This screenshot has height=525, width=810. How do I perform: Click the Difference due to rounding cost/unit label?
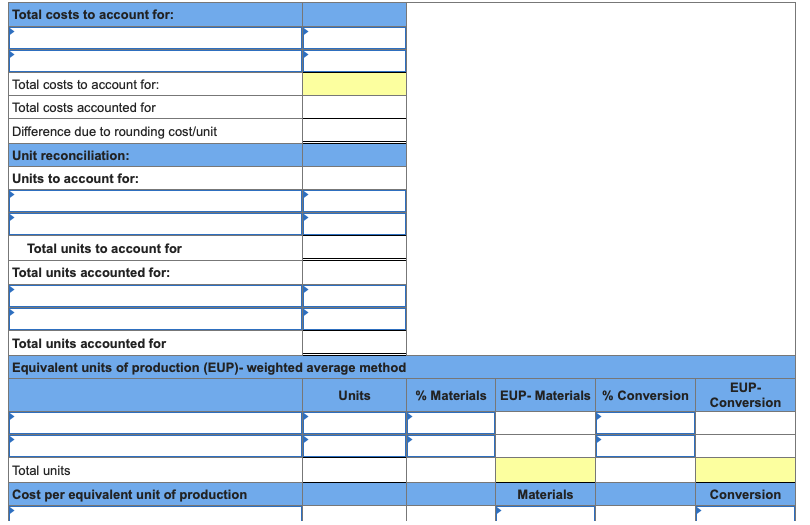pos(115,132)
